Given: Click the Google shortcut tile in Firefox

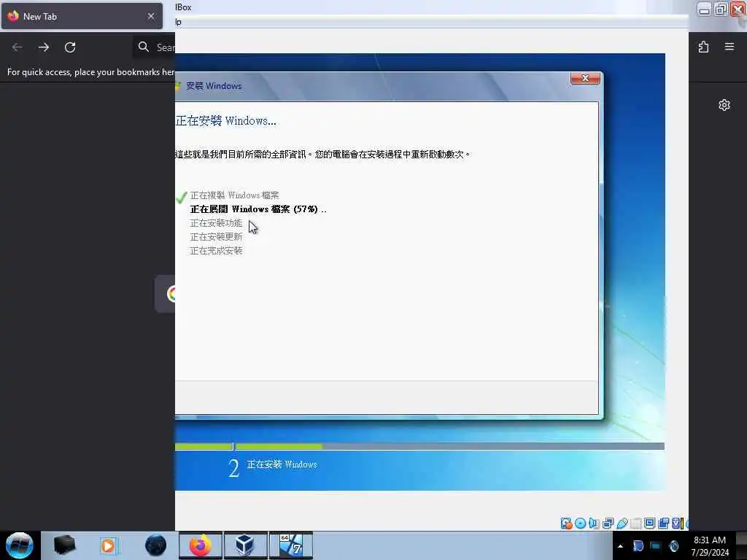Looking at the screenshot, I should [x=166, y=294].
